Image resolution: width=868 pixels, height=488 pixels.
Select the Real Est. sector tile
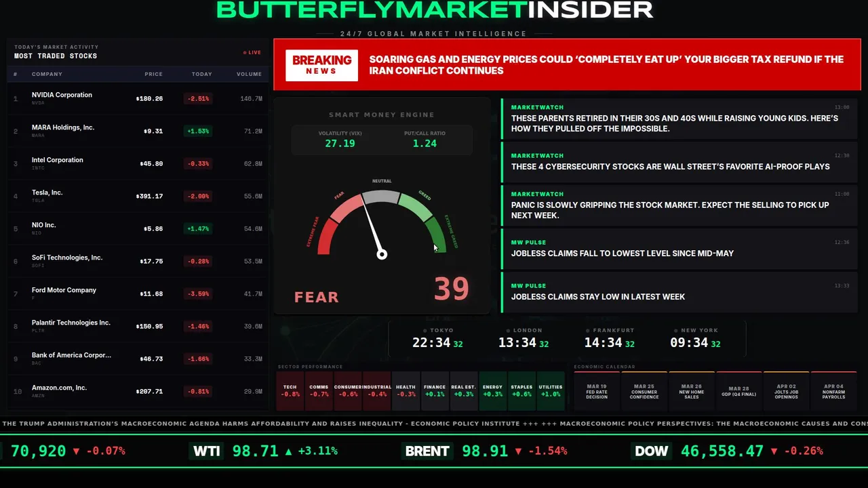(x=464, y=391)
